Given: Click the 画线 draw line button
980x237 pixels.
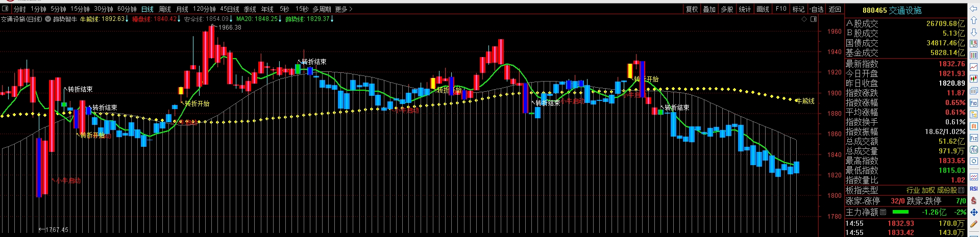Looking at the screenshot, I should 763,9.
